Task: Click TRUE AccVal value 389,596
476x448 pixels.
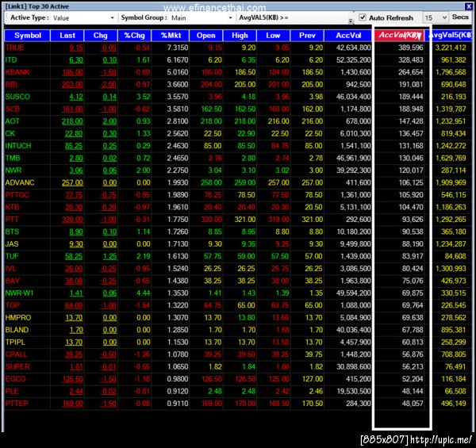Action: 411,48
